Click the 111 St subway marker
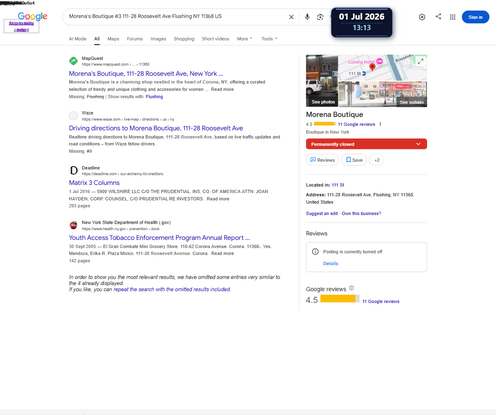Screen dimensions: 500x415 [x=364, y=73]
